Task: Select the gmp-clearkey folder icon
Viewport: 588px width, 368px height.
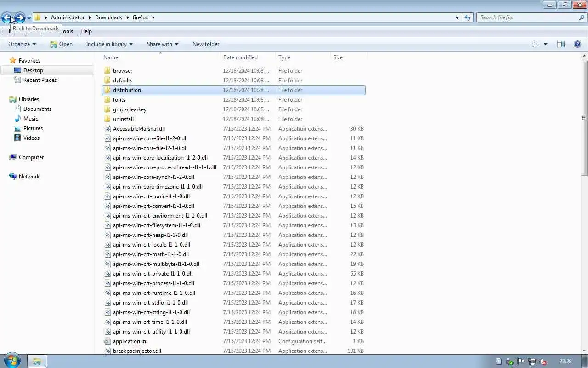Action: coord(107,109)
